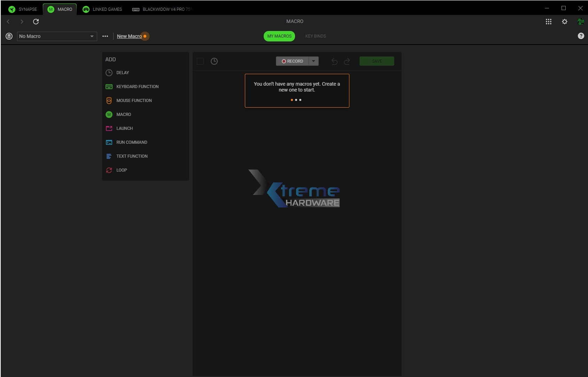Toggle the select-all checkbox above the macro timeline

[x=201, y=61]
